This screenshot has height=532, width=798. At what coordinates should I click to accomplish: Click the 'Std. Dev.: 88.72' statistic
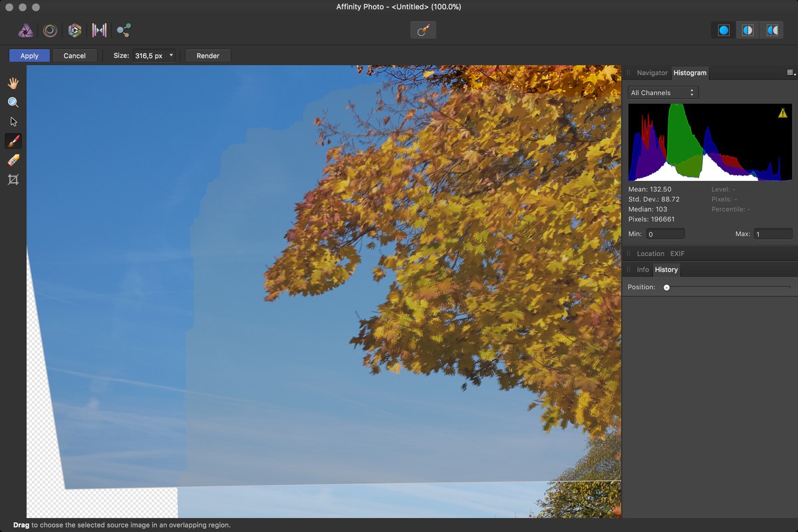654,199
